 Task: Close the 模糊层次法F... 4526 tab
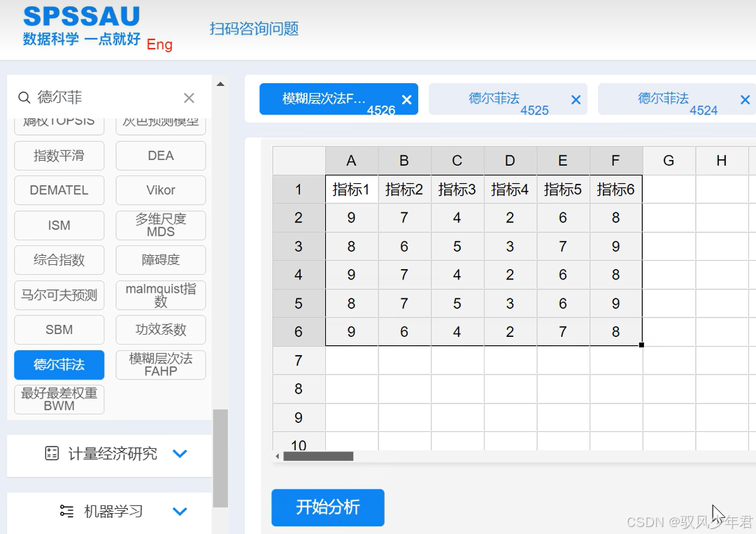pos(406,100)
